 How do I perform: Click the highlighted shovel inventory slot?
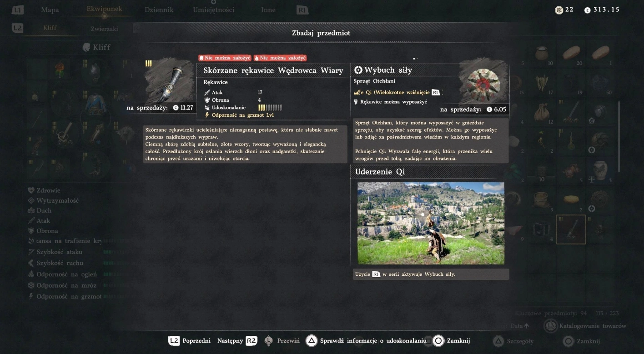click(571, 229)
